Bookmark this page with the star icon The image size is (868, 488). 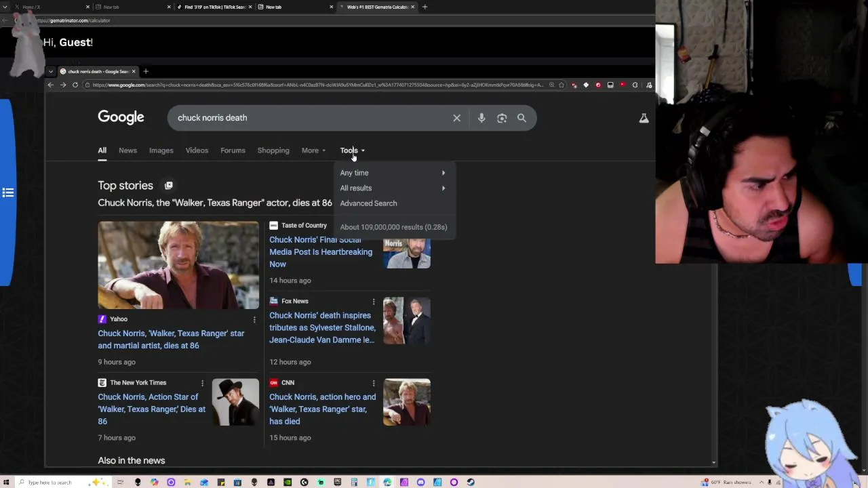pyautogui.click(x=561, y=85)
